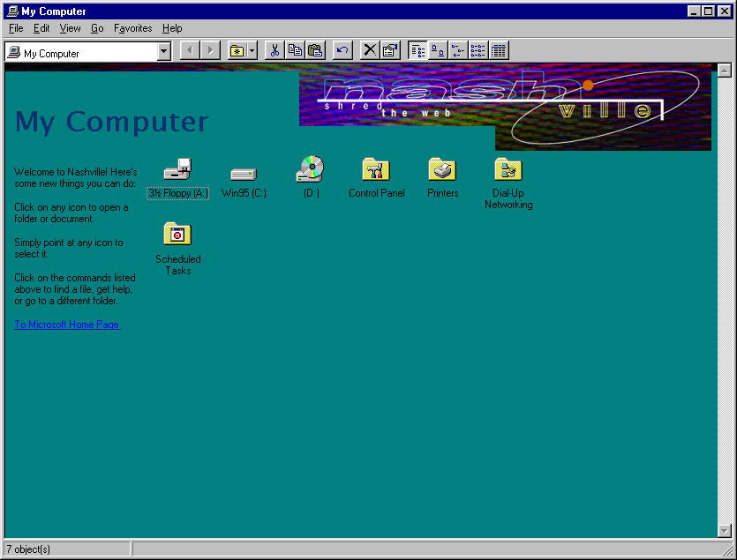
Task: Click the Undo toolbar icon
Action: (342, 50)
